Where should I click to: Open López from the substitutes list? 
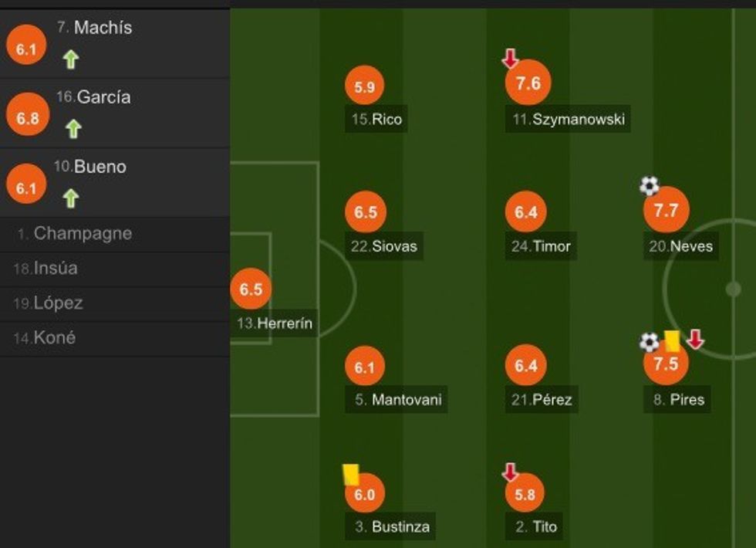[58, 303]
